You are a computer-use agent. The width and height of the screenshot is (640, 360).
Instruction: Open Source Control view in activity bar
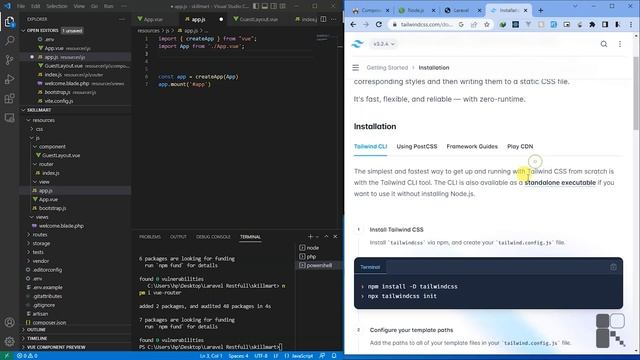click(x=9, y=60)
